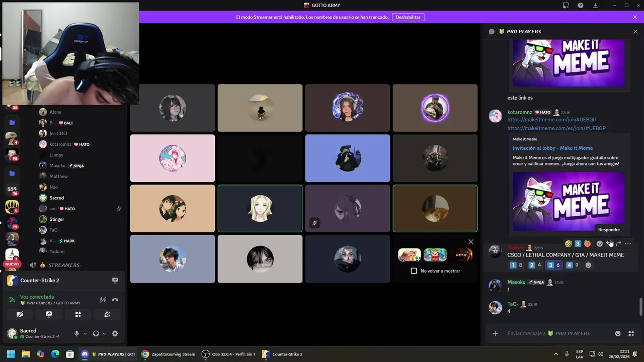This screenshot has width=644, height=362.
Task: Open Invitación al lobby - Make it Meme
Action: [552, 148]
